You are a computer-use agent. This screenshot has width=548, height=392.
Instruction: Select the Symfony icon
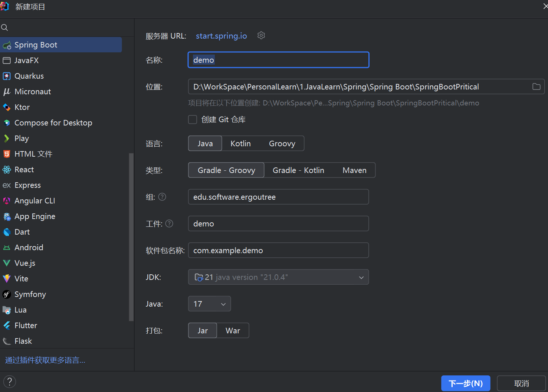(x=7, y=294)
